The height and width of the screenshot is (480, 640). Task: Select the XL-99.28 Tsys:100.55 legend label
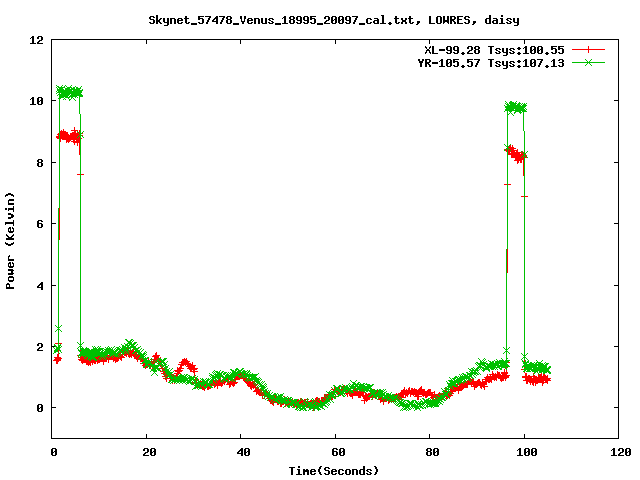coord(494,50)
